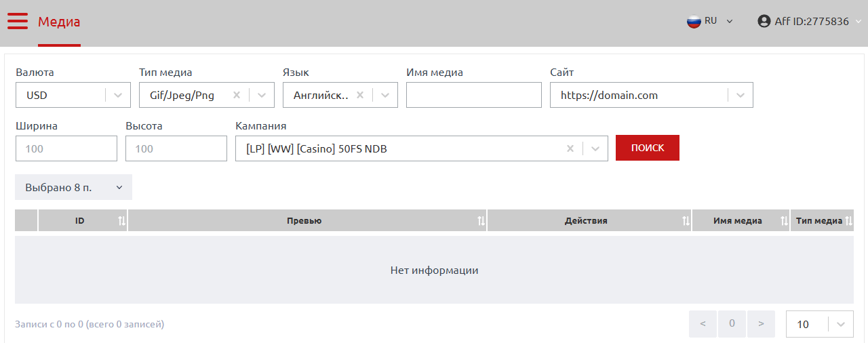Sort table by Действия column
Viewport: 868px width, 343px height.
point(686,221)
